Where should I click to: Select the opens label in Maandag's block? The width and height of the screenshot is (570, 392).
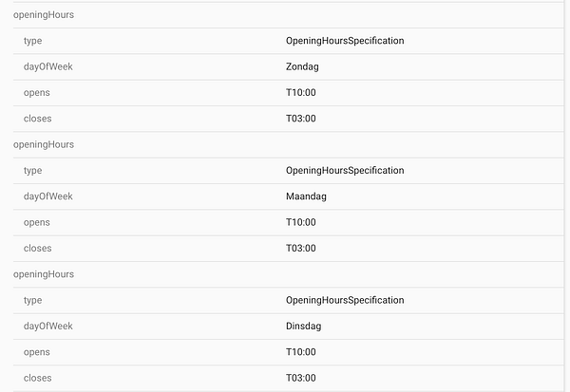click(37, 222)
